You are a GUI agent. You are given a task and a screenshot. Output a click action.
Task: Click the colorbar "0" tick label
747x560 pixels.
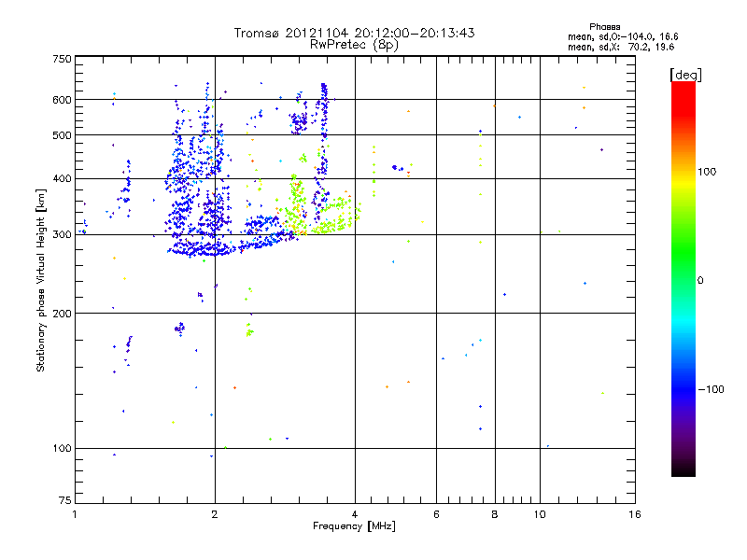(700, 281)
